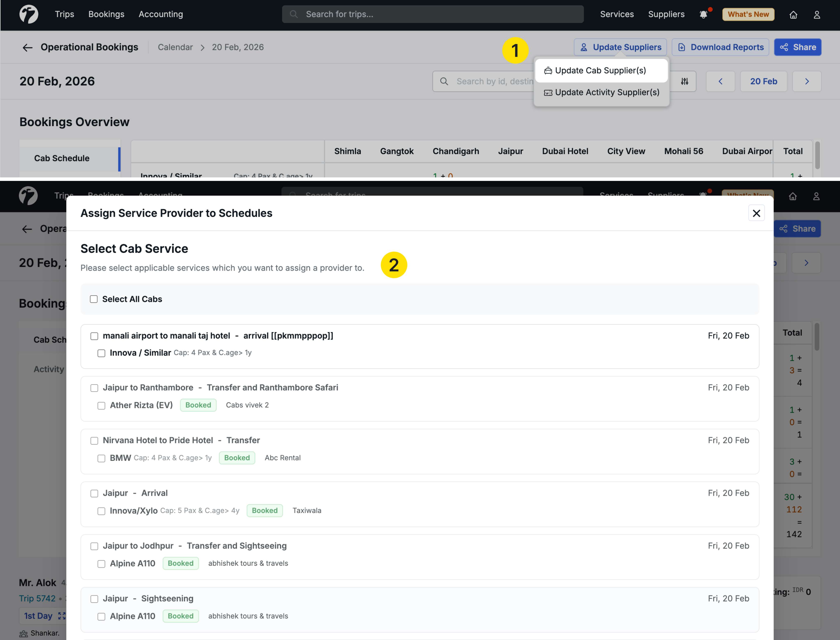The image size is (840, 640).
Task: Click the notification bell icon in top bar
Action: [x=703, y=15]
